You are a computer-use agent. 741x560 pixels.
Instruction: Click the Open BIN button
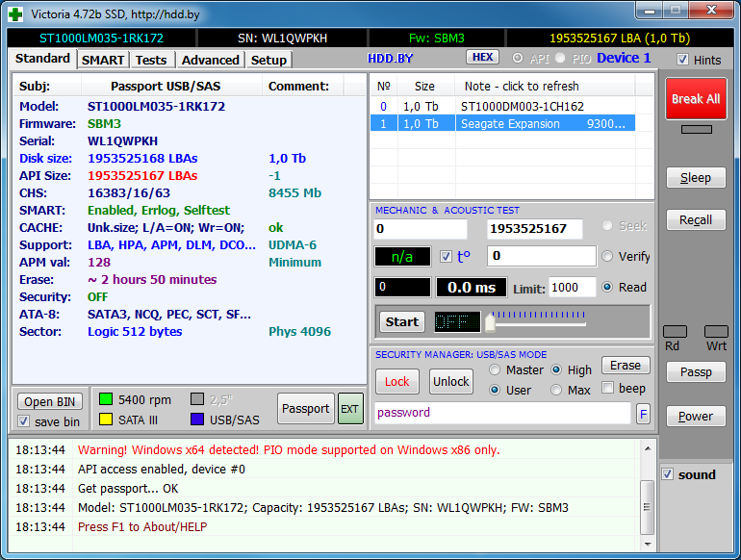click(51, 401)
